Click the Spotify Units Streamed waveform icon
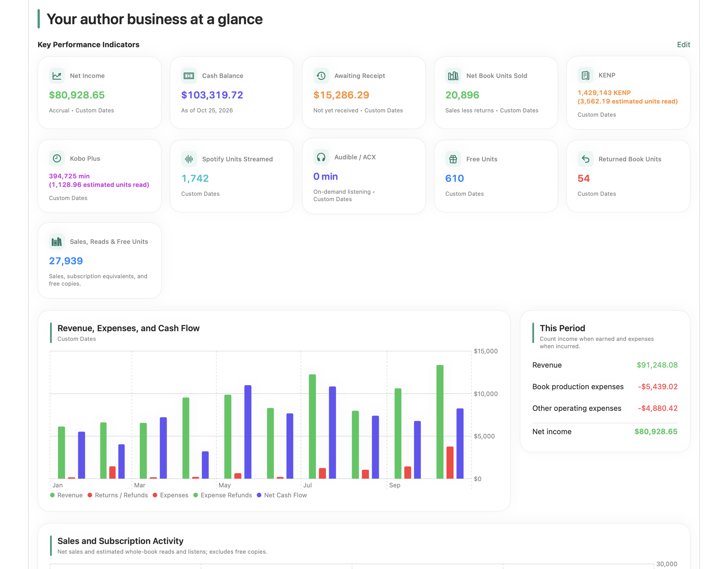This screenshot has height=569, width=728. 189,159
